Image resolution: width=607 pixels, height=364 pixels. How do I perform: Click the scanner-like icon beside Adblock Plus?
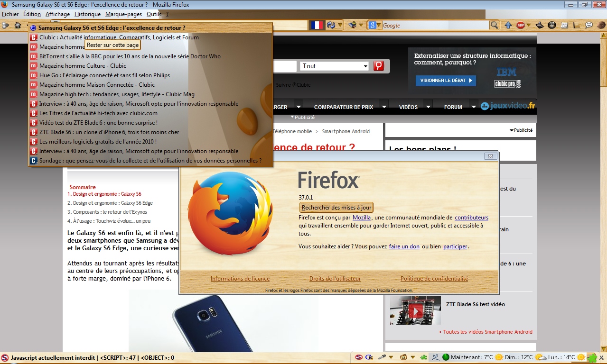[x=540, y=25]
